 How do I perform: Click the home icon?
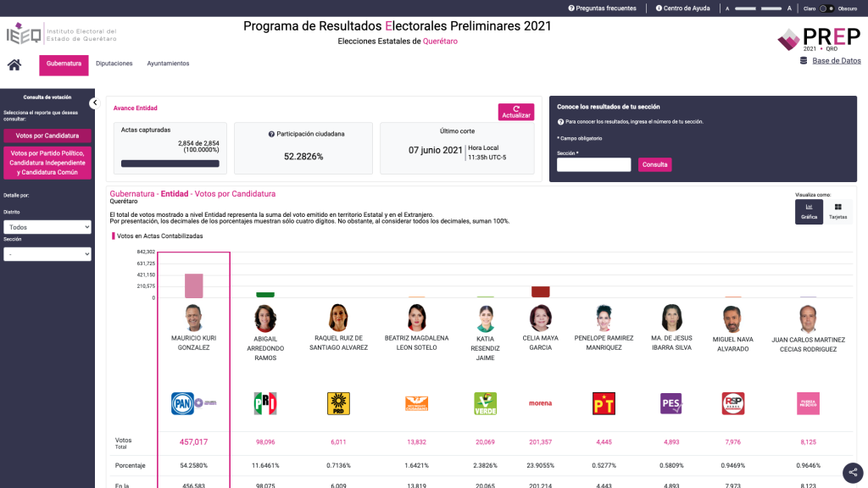14,64
